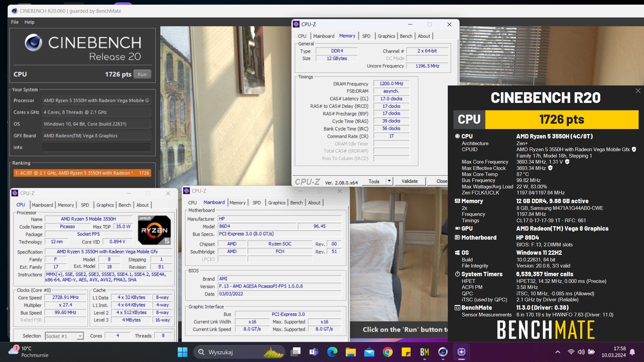
Task: Run the Cinebench CPU test
Action: (x=142, y=74)
